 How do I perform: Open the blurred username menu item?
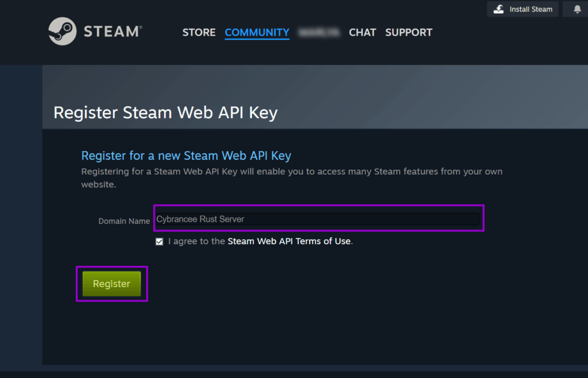point(319,32)
